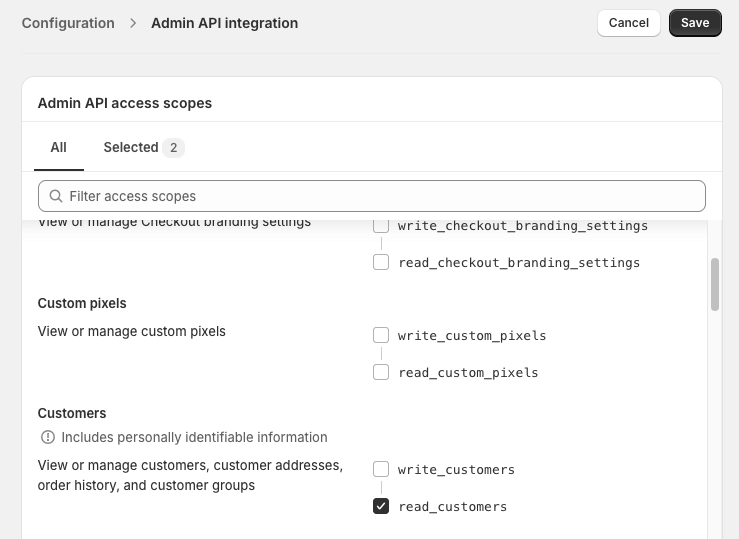Click the Custom pixels section heading
This screenshot has width=739, height=539.
(82, 303)
